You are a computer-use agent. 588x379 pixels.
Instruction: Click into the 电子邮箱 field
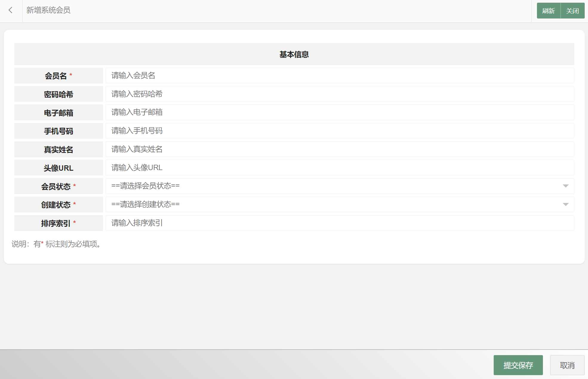(339, 113)
